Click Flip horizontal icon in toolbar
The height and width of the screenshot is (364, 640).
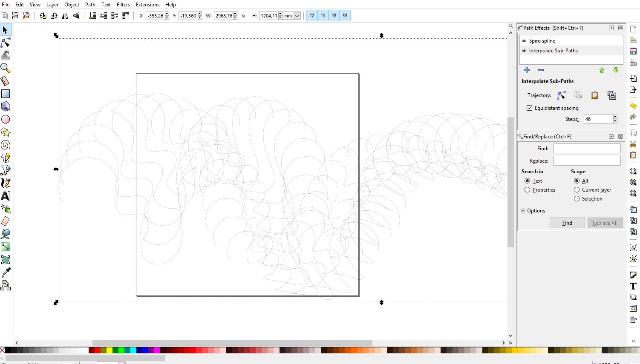65,16
